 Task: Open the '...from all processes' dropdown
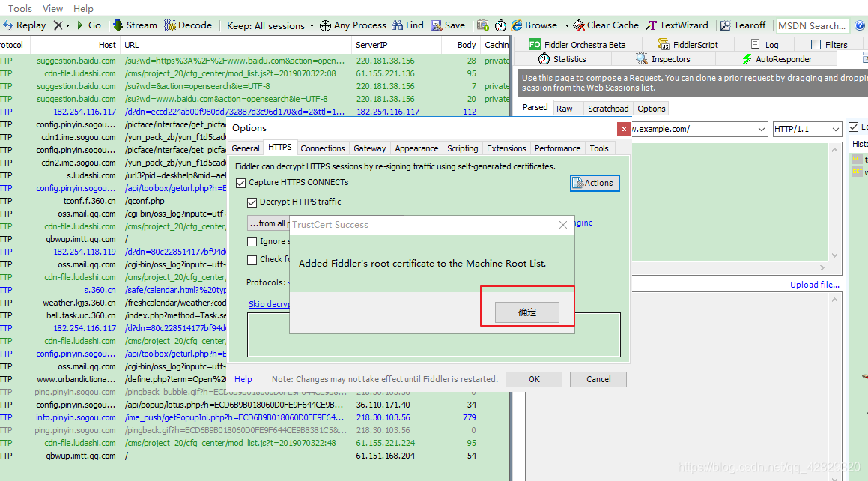(x=268, y=223)
